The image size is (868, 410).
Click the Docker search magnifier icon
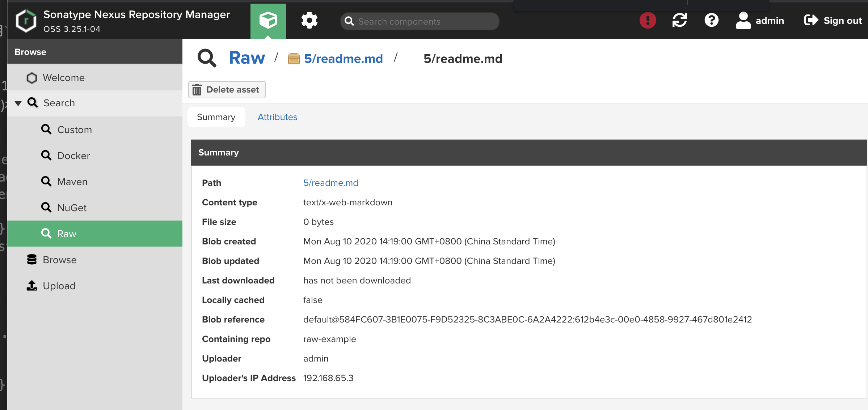coord(46,155)
